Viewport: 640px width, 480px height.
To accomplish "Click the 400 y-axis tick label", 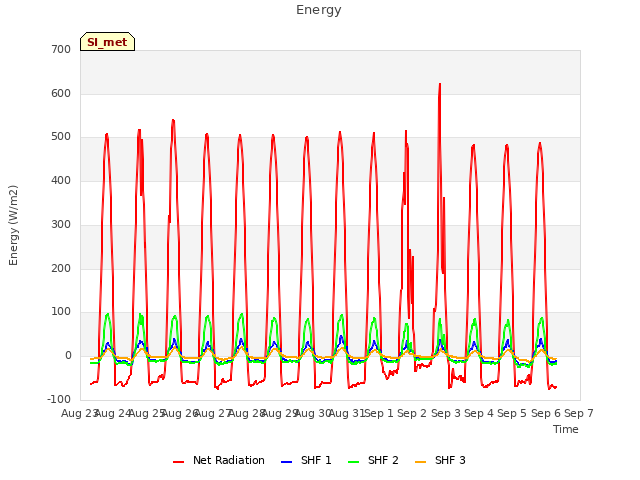I will pos(61,180).
